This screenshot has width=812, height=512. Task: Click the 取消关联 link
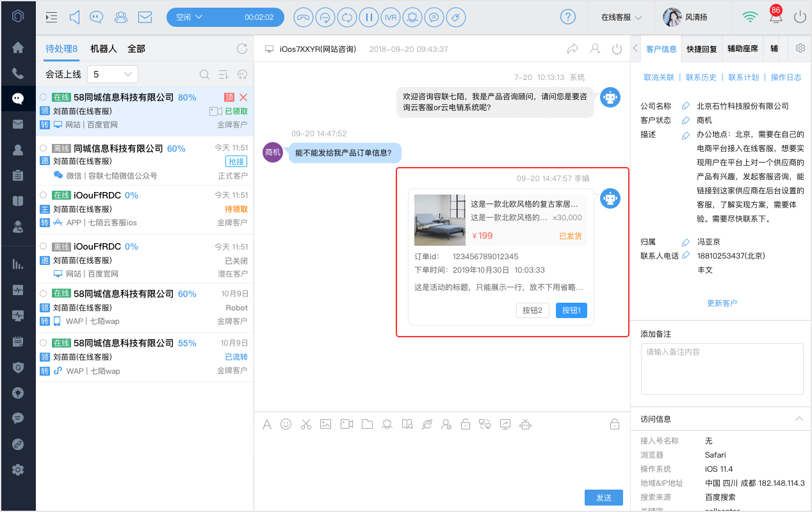[659, 77]
